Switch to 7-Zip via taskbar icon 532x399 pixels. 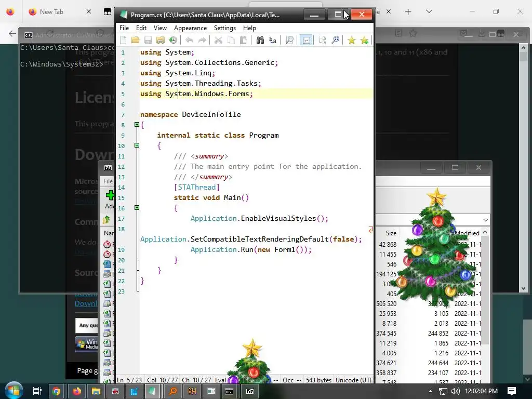tap(250, 391)
